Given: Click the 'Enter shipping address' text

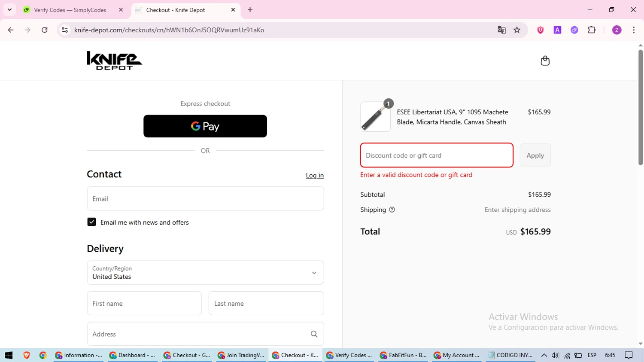Looking at the screenshot, I should click(x=517, y=210).
